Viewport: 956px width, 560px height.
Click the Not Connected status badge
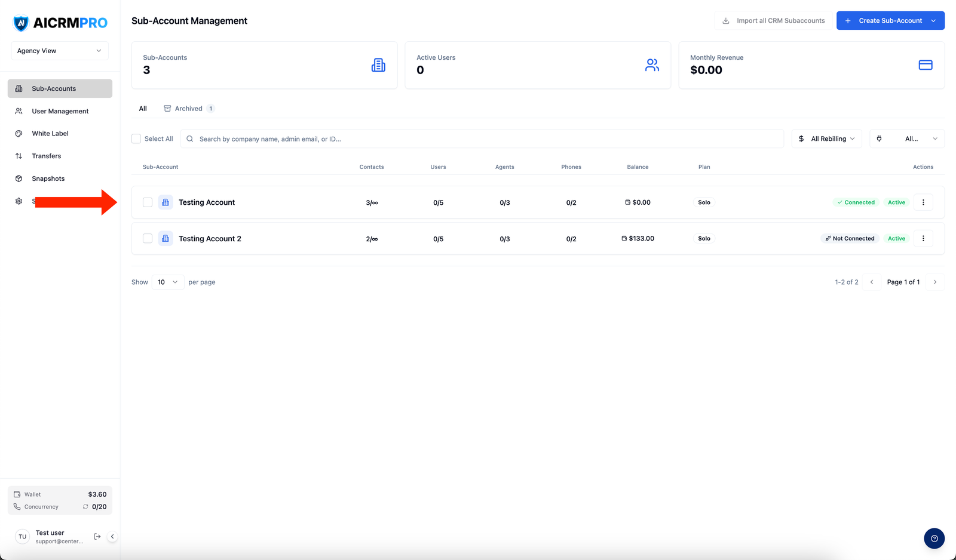coord(850,238)
